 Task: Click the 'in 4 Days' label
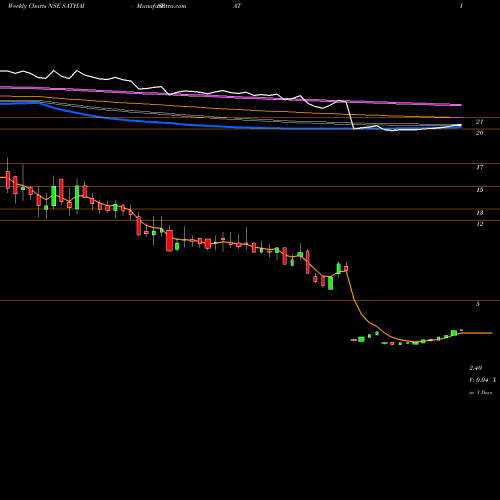pyautogui.click(x=481, y=393)
